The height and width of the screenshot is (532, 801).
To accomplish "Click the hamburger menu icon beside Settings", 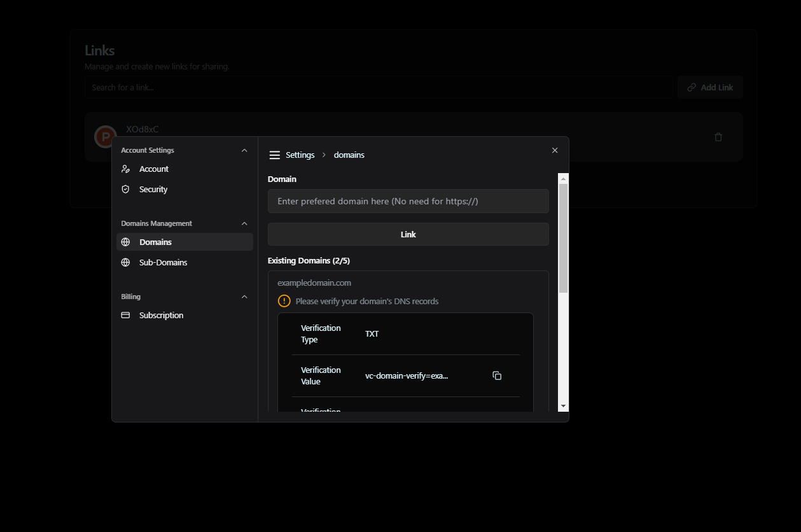I will click(x=275, y=155).
